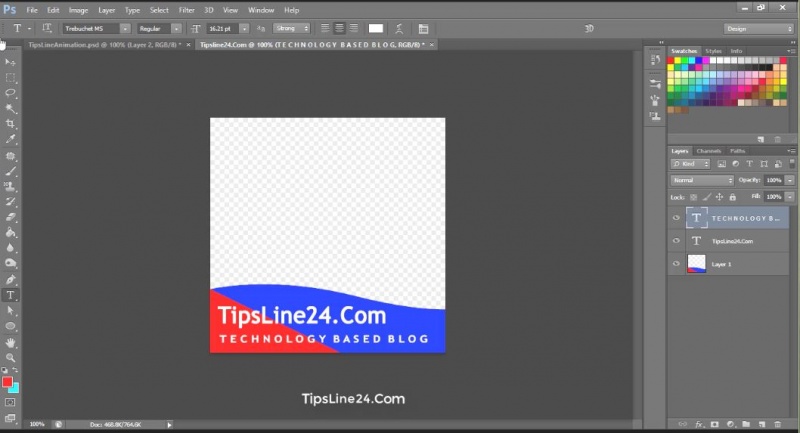Screen dimensions: 800x433
Task: Toggle the Character and Paragraph panels
Action: pyautogui.click(x=423, y=29)
